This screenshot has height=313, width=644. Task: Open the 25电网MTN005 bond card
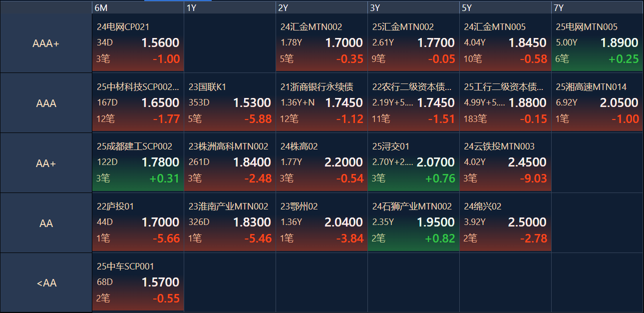[x=597, y=43]
